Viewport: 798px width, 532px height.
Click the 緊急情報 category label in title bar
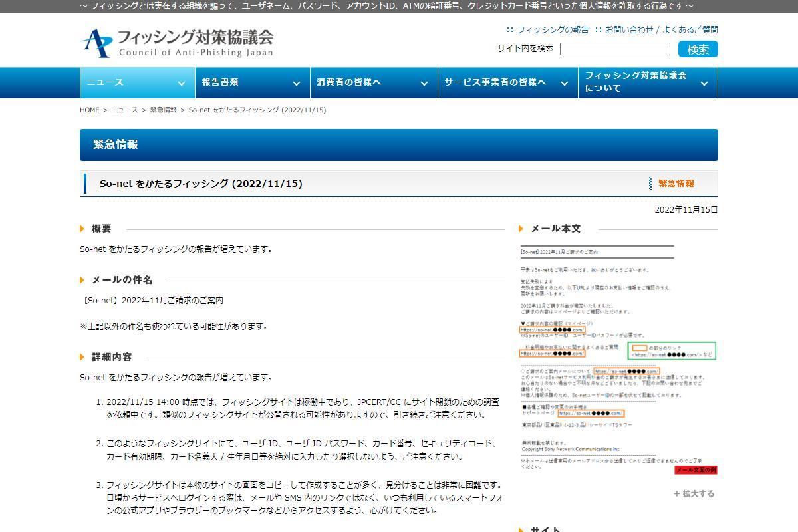click(x=676, y=184)
